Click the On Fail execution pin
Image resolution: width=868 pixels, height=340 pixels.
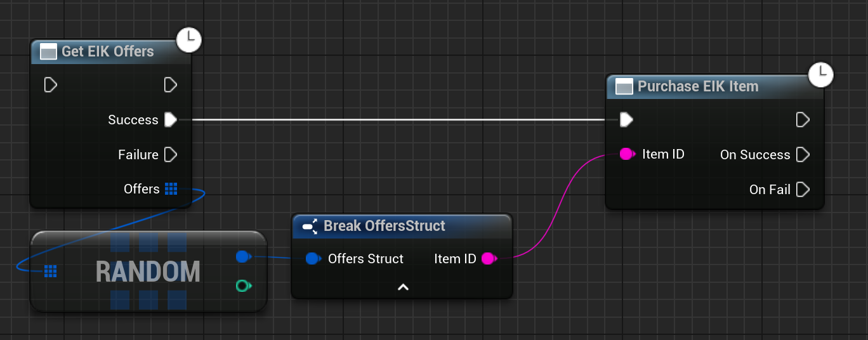(803, 190)
